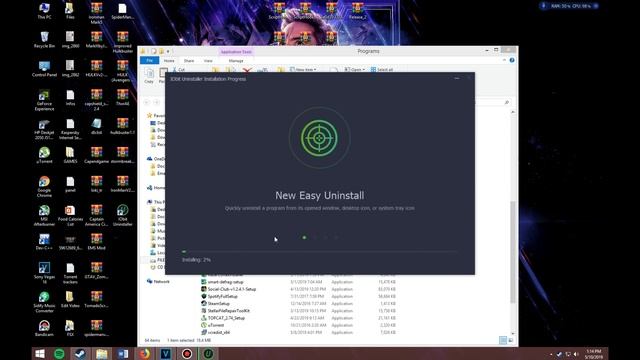Click Select all in explorer ribbon
The height and width of the screenshot is (360, 640).
[382, 69]
